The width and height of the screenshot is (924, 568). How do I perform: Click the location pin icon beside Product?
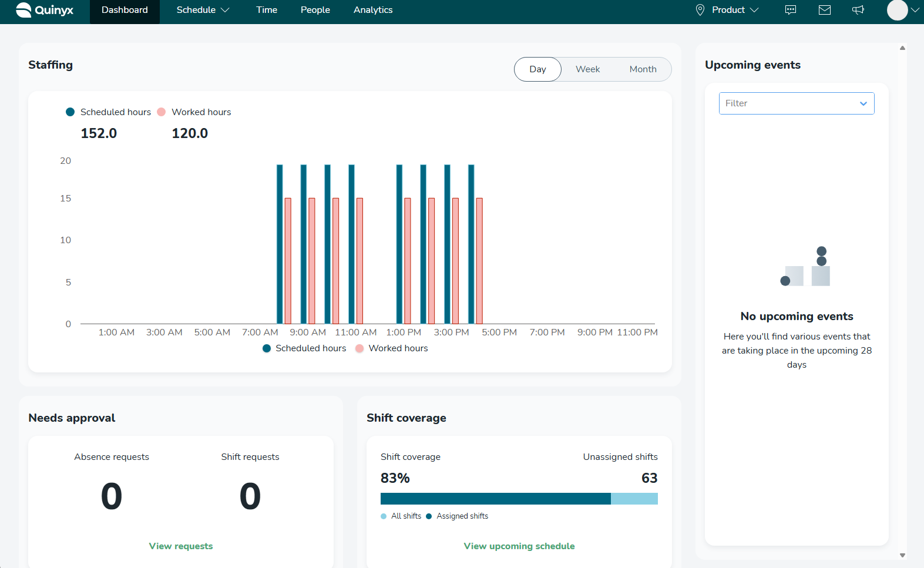pyautogui.click(x=700, y=10)
